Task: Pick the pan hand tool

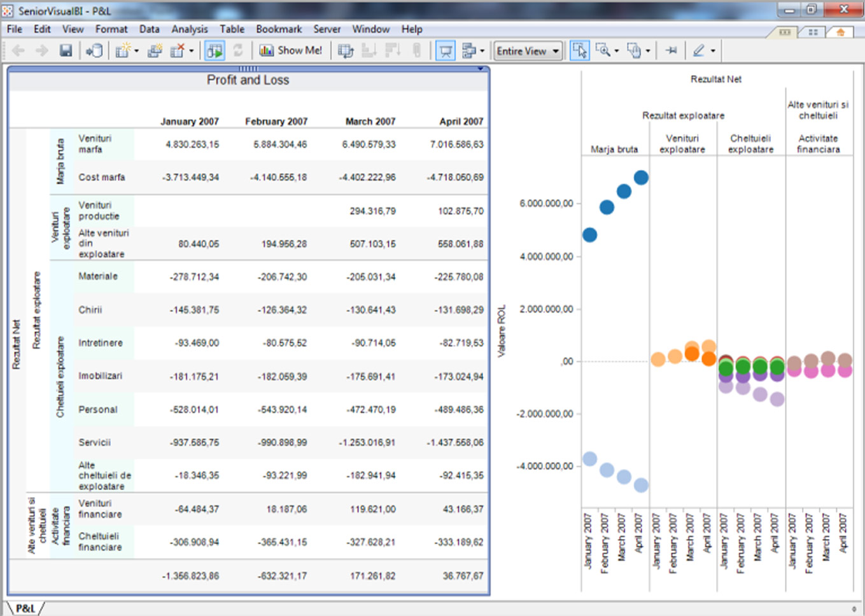Action: (634, 50)
